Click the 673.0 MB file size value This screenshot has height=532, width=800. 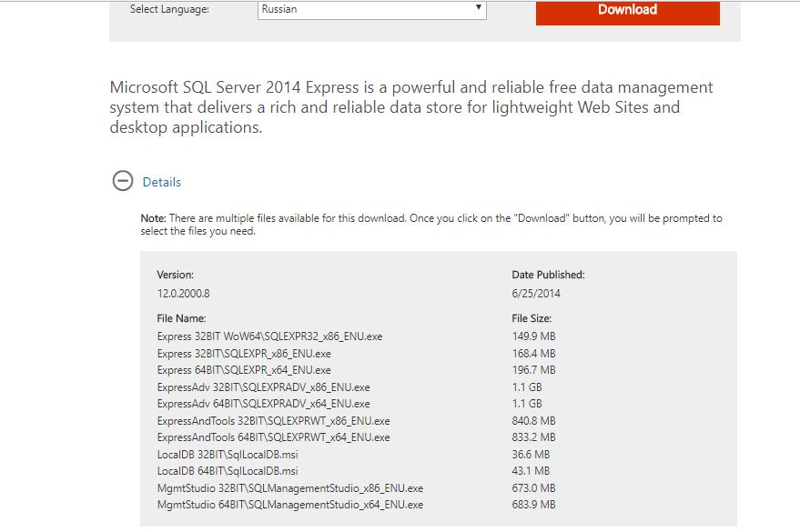click(x=533, y=488)
